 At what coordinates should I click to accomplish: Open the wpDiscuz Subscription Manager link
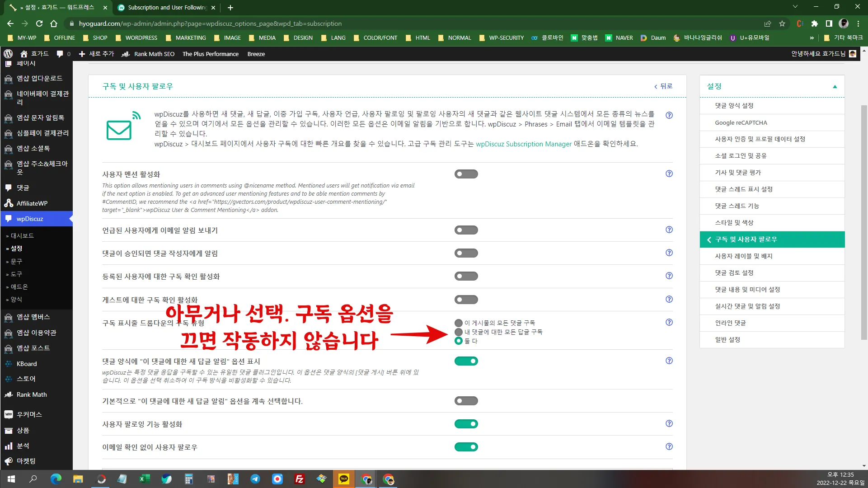[523, 144]
